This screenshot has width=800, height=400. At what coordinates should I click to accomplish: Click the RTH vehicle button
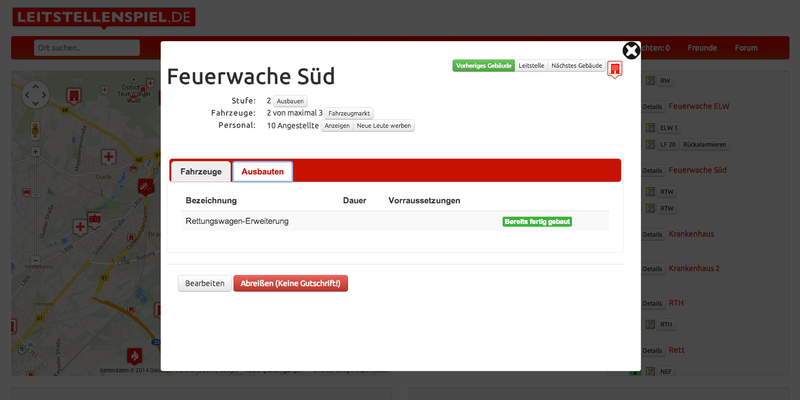(x=666, y=324)
